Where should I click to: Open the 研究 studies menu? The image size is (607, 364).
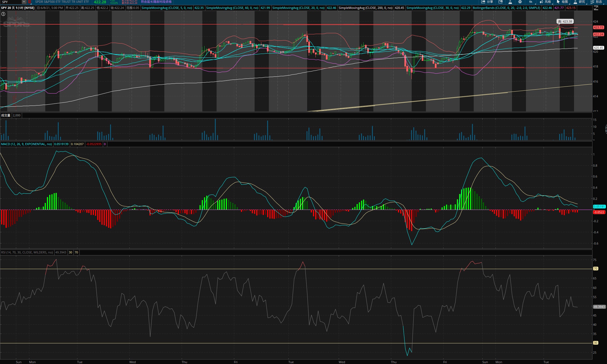(579, 2)
